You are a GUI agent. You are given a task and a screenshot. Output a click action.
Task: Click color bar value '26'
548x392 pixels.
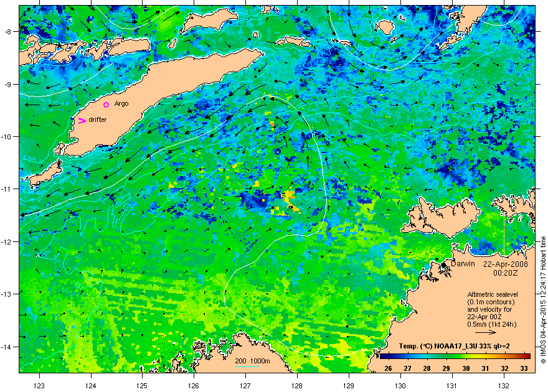[388, 368]
